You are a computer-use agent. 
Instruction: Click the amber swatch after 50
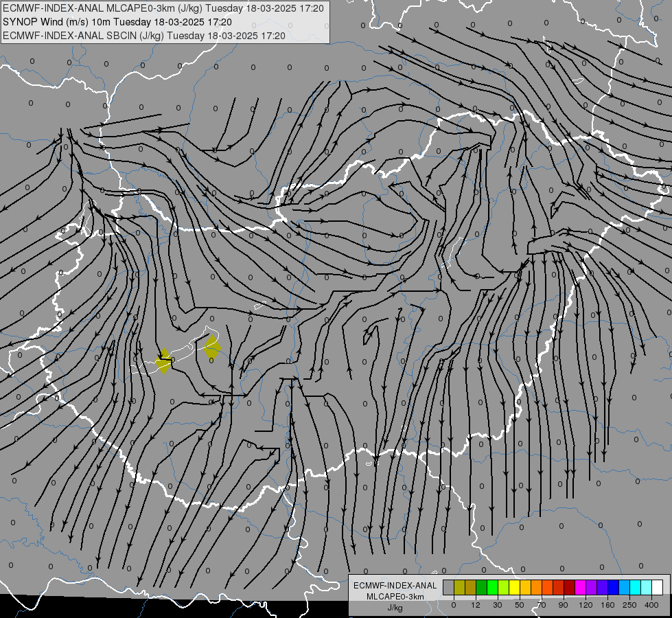coord(525,588)
